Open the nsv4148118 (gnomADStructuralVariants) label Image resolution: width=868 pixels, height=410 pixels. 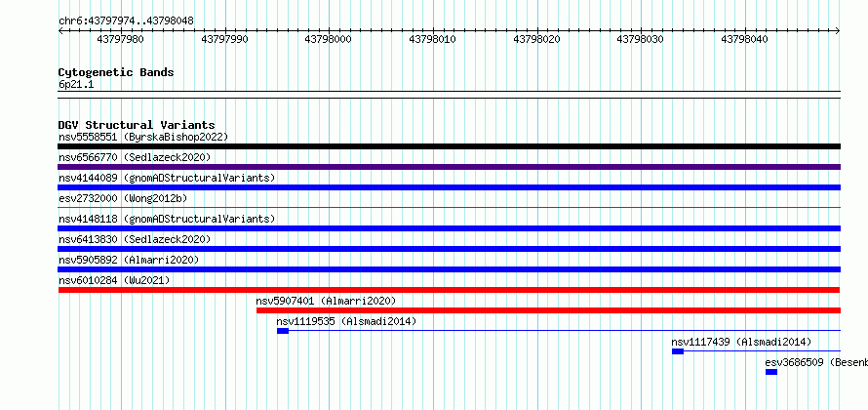167,219
